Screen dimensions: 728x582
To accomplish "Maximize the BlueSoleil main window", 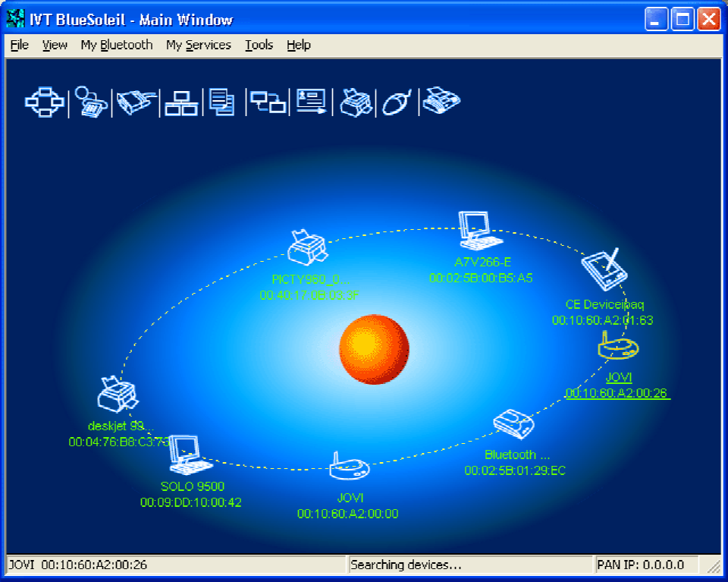I will pos(682,19).
